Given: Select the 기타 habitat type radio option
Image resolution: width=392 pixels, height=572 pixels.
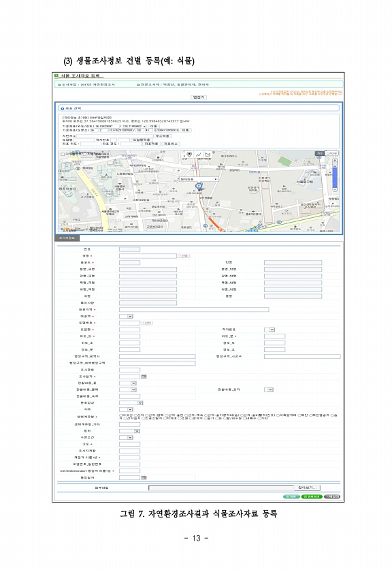Looking at the screenshot, I should click(259, 418).
